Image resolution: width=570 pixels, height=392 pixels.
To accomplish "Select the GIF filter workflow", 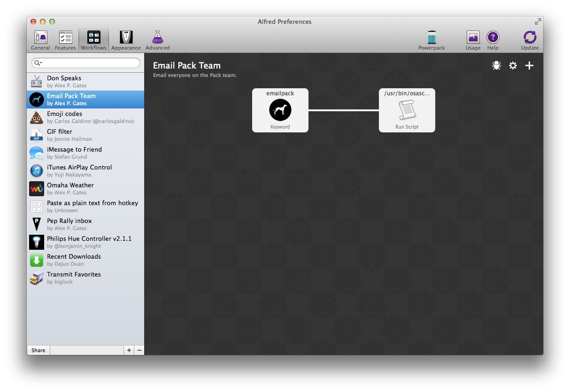I will click(85, 135).
